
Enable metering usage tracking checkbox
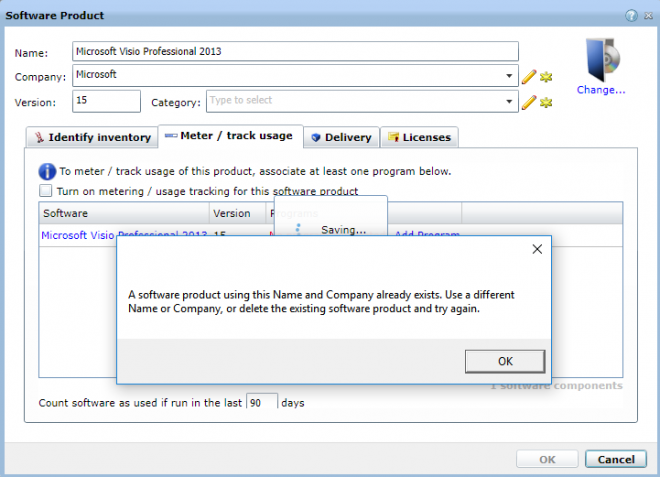tap(45, 191)
